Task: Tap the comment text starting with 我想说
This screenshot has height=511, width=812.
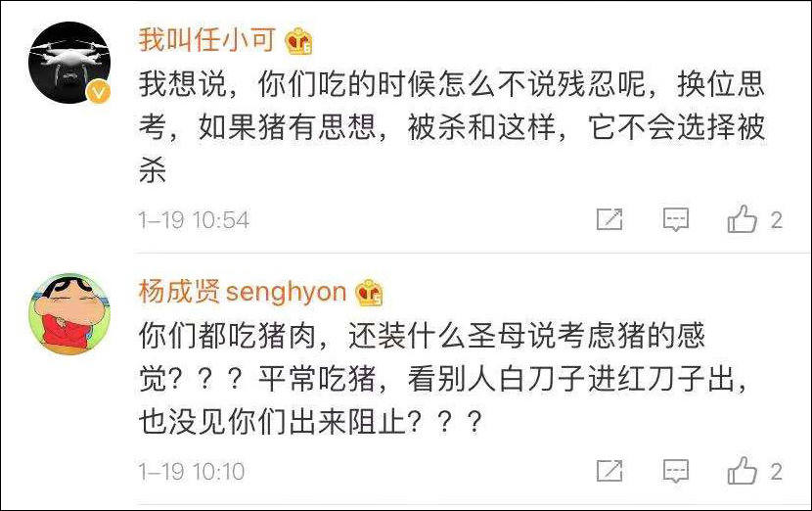Action: [x=450, y=128]
